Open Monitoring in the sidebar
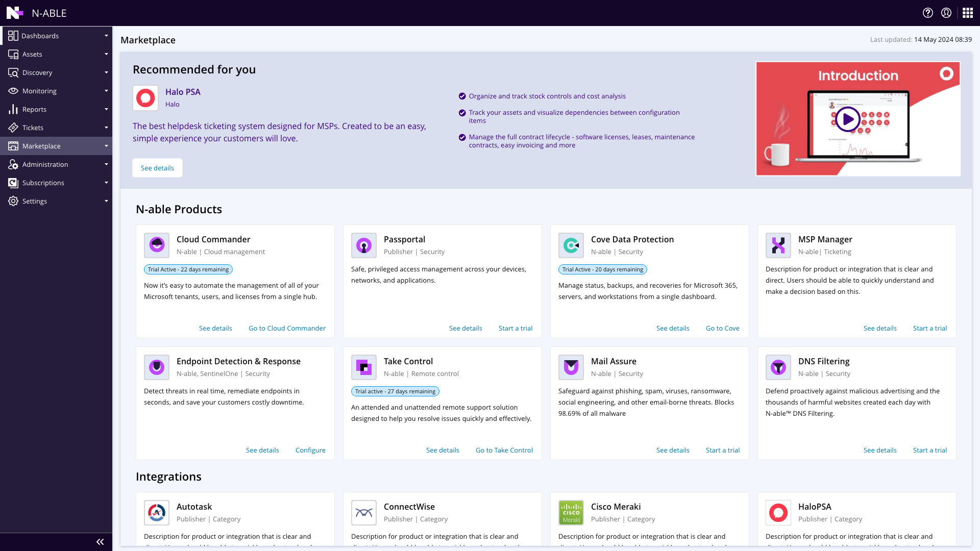This screenshot has width=980, height=551. point(56,91)
